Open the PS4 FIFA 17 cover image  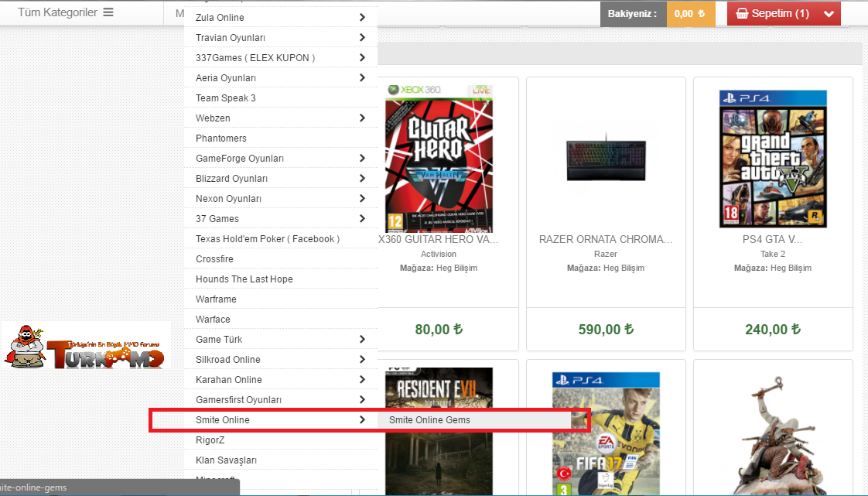(607, 433)
